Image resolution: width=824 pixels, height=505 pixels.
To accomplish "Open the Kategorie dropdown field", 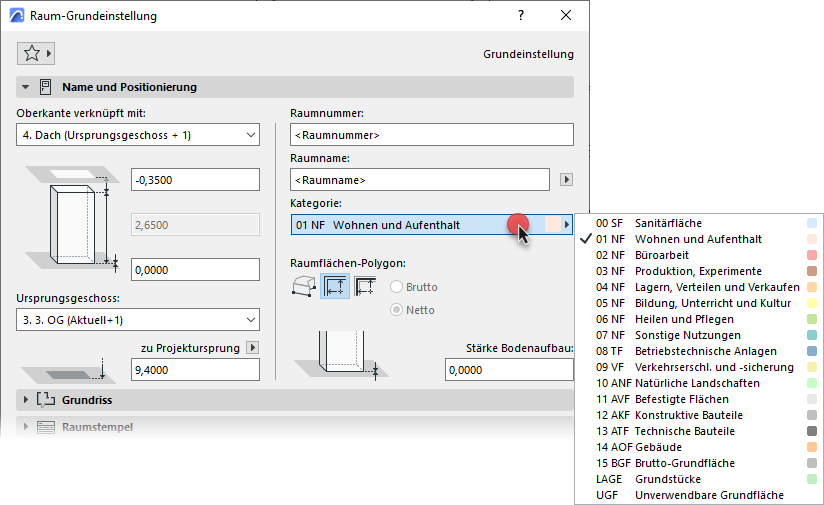I will pos(431,225).
